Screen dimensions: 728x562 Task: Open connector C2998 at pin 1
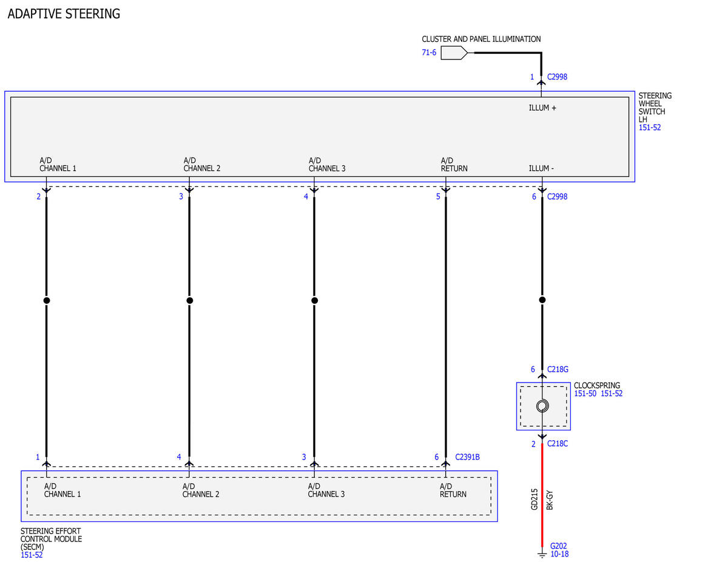tap(557, 77)
